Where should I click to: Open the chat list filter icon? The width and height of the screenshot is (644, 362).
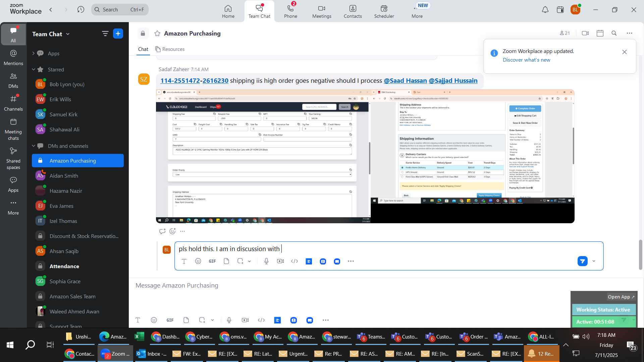pyautogui.click(x=105, y=34)
